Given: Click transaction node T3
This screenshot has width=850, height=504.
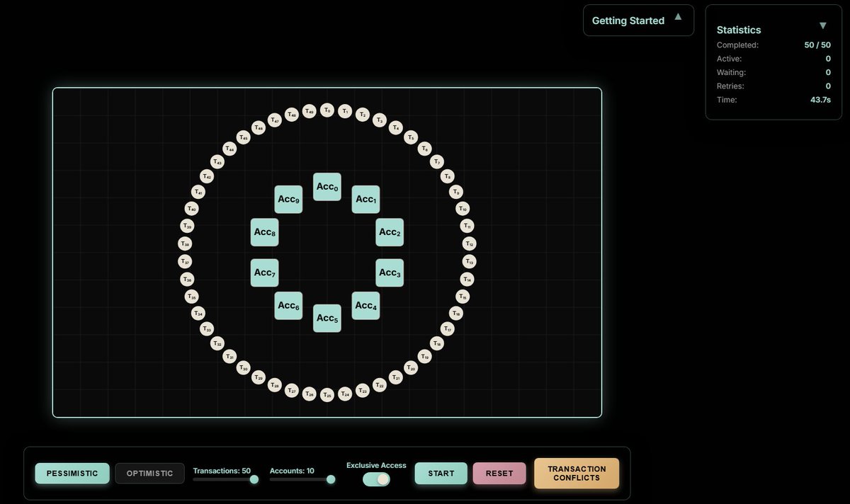Looking at the screenshot, I should coord(380,120).
